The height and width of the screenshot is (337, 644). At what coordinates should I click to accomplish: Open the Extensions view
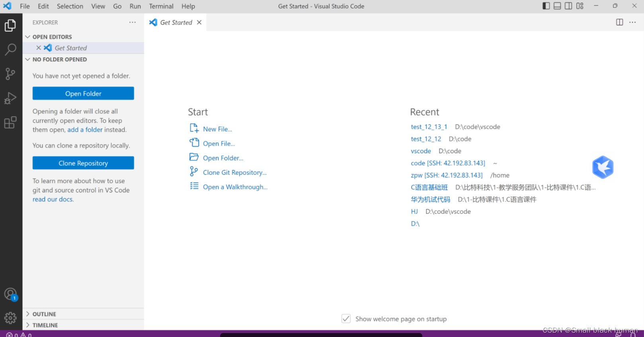pos(10,123)
